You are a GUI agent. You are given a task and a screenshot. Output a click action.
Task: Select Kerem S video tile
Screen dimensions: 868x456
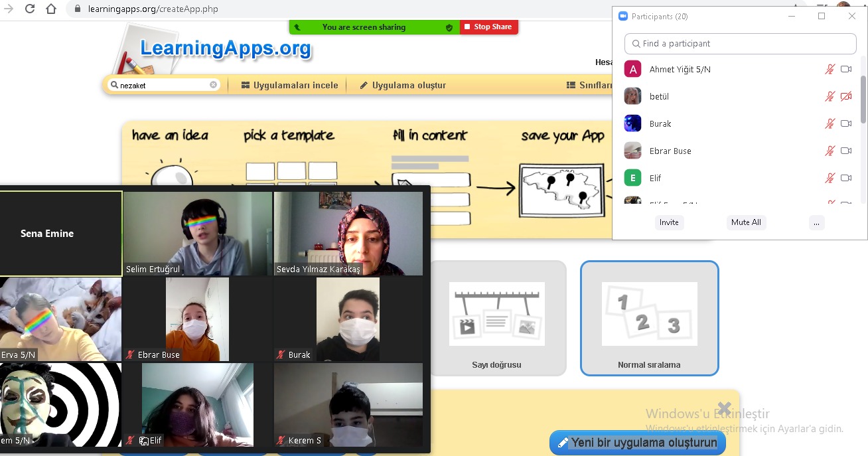(348, 405)
